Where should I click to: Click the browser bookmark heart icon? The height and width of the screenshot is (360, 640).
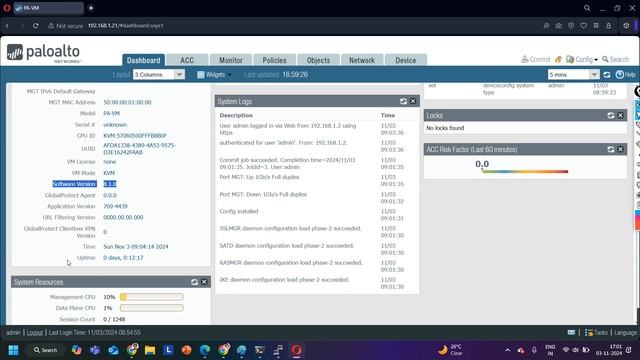point(584,26)
